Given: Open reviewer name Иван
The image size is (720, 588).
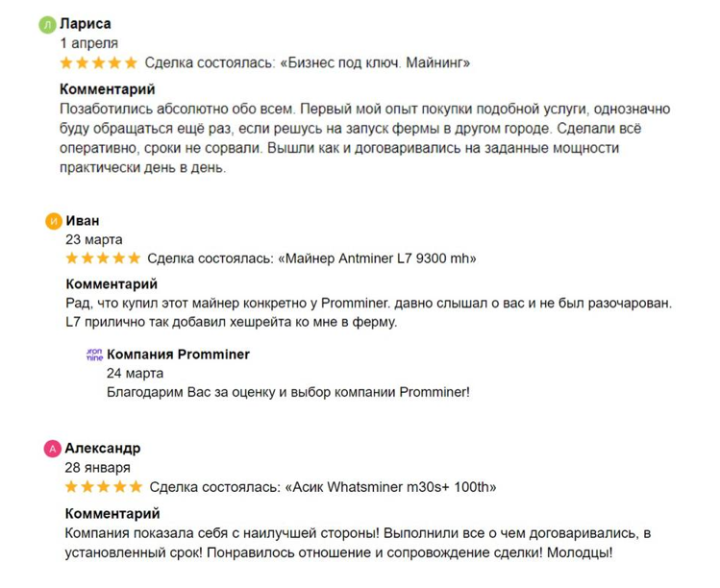Looking at the screenshot, I should click(x=82, y=220).
